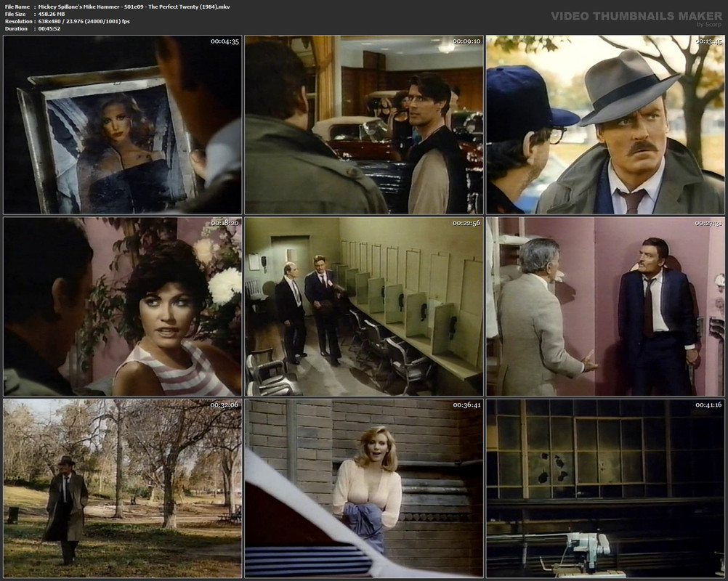Viewport: 728px width, 581px height.
Task: Select the thumbnail timestamped 00:13:45
Action: (605, 124)
